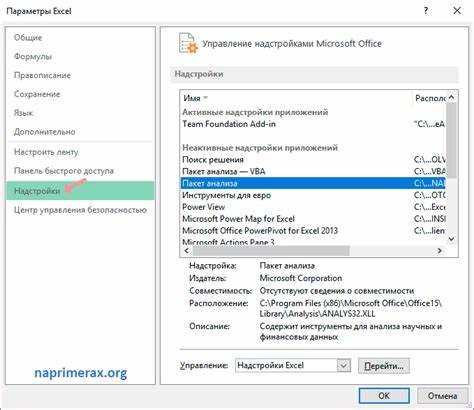
Task: Open the Управление dropdown arrow
Action: [343, 365]
